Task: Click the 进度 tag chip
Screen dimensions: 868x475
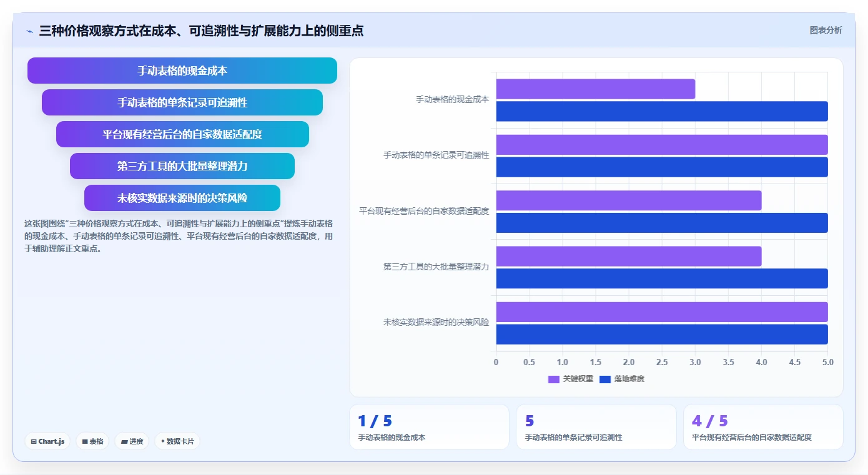Action: coord(132,441)
